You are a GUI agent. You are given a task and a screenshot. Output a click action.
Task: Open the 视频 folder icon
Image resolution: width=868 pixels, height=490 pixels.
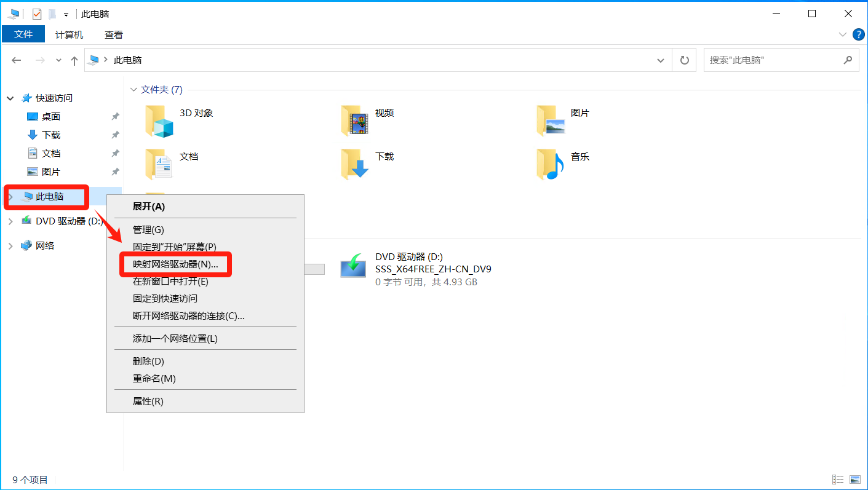[x=355, y=121]
